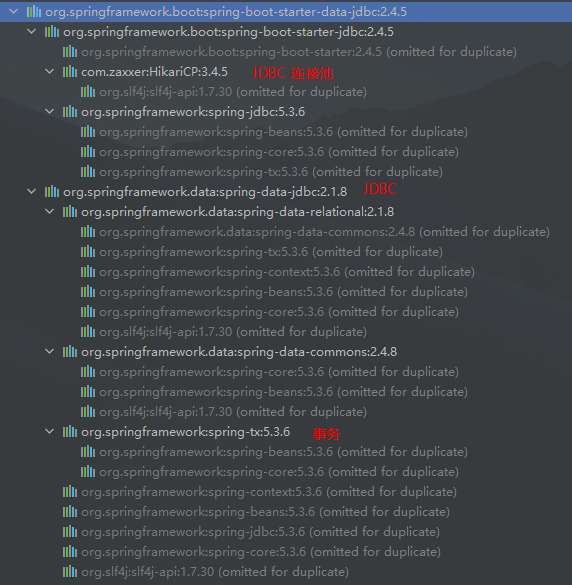
Task: Click icon of omitted spring-jdbc:5.3.6 near the bottom
Action: click(70, 532)
